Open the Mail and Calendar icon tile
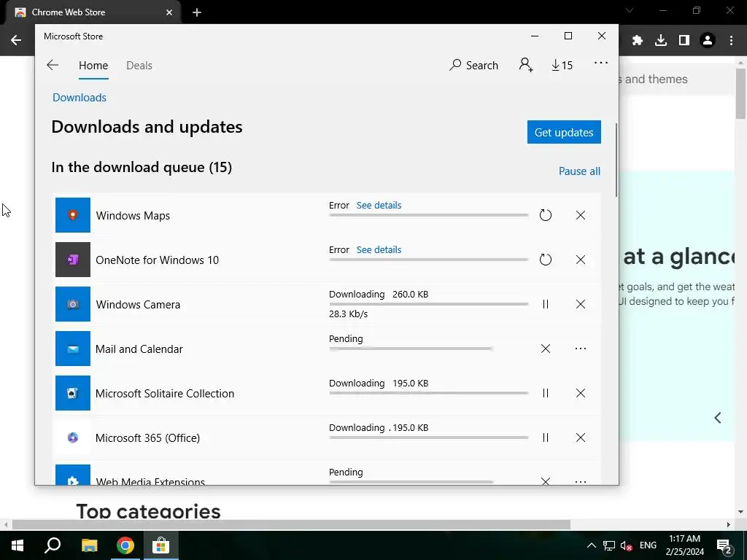 [x=73, y=349]
